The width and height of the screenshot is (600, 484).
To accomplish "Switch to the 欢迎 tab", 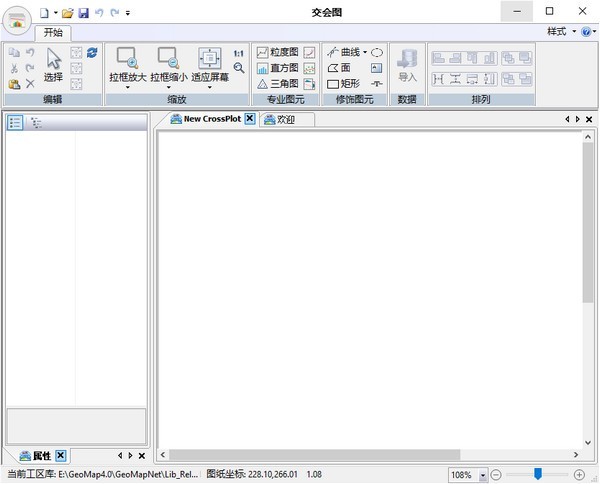I will [x=287, y=119].
